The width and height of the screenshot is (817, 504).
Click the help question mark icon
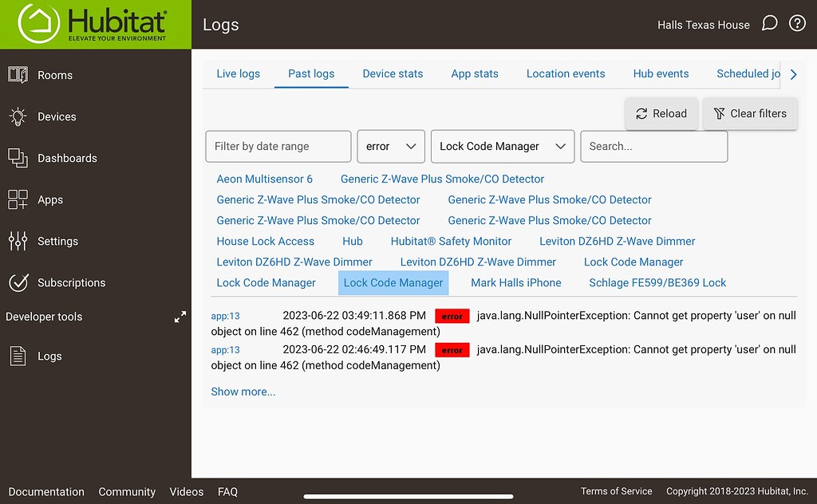(x=797, y=24)
